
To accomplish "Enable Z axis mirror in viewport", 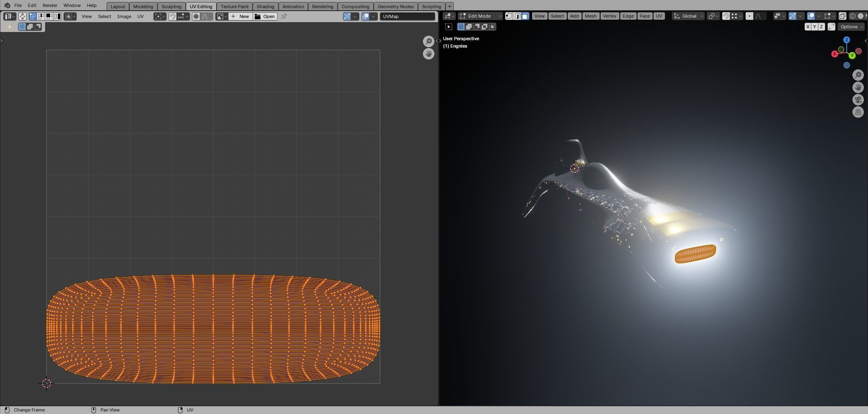I will coord(821,27).
